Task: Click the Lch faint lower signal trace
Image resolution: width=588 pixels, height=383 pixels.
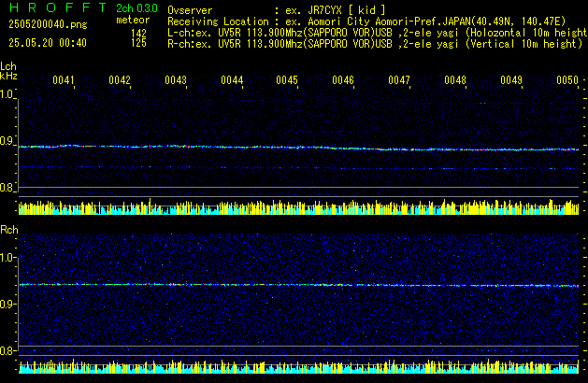Action: pos(299,167)
